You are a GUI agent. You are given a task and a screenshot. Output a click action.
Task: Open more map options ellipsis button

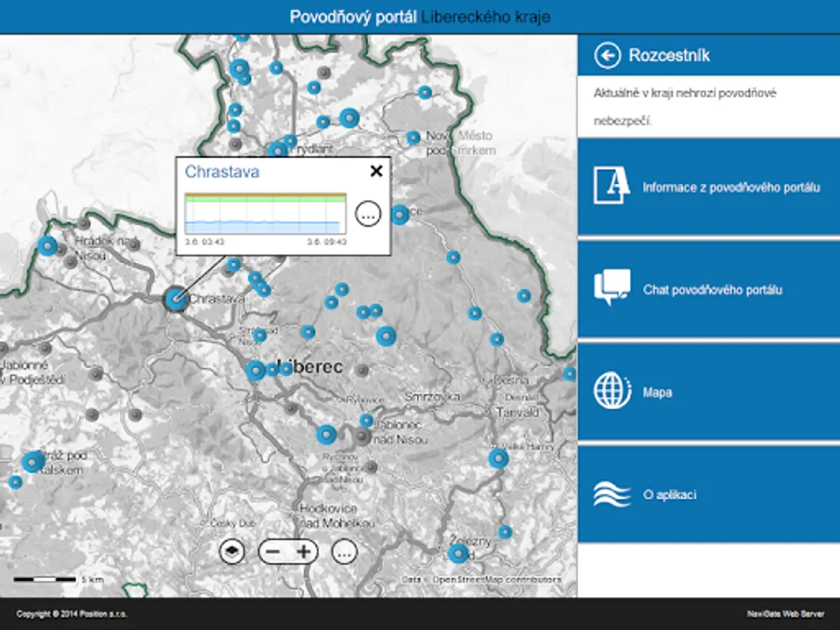click(x=344, y=552)
